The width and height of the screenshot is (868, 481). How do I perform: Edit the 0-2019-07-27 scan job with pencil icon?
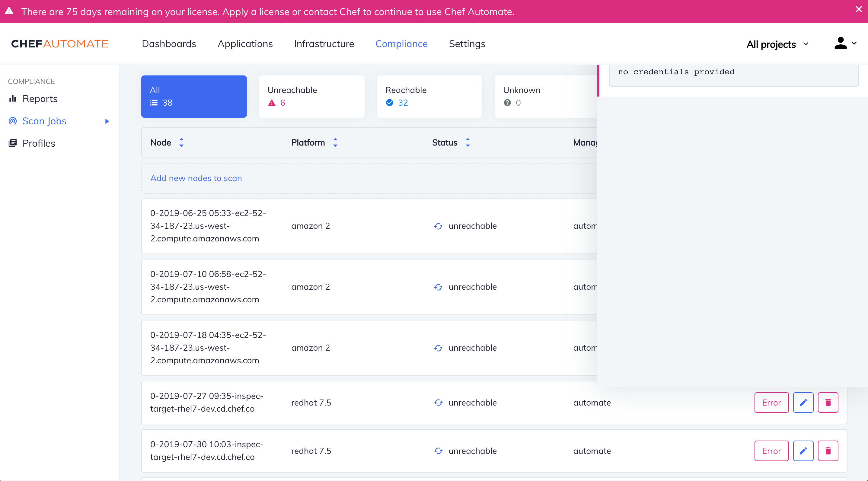click(x=803, y=402)
